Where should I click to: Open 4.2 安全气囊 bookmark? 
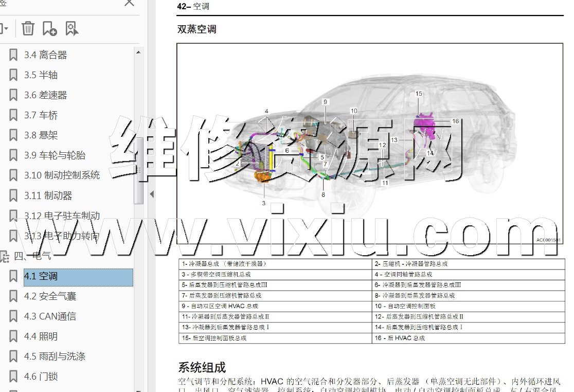click(x=50, y=296)
